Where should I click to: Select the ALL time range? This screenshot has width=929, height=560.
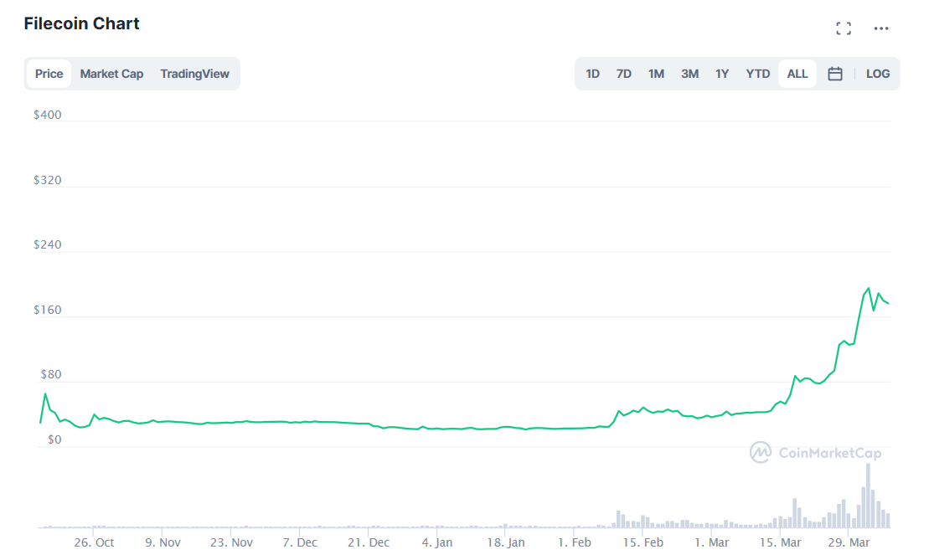tap(797, 74)
